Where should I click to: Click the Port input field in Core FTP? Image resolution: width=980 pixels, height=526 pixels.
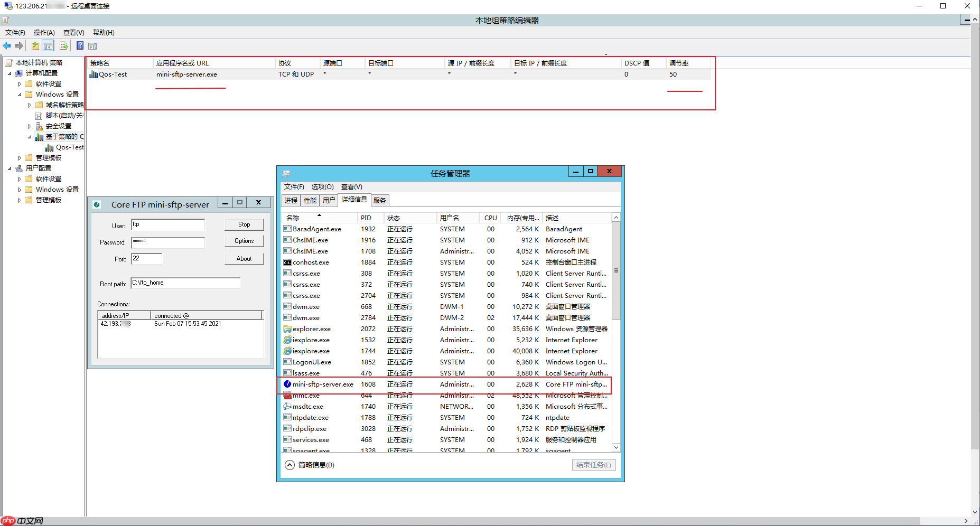tap(146, 258)
